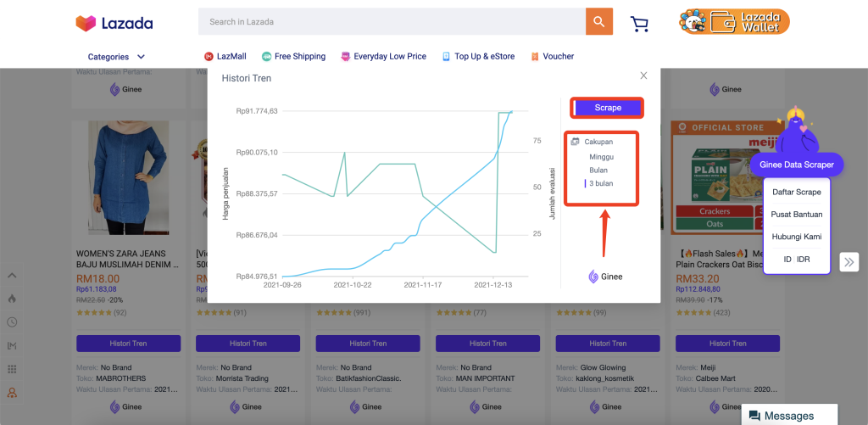The height and width of the screenshot is (425, 868).
Task: Click the Scrape button
Action: pos(607,108)
